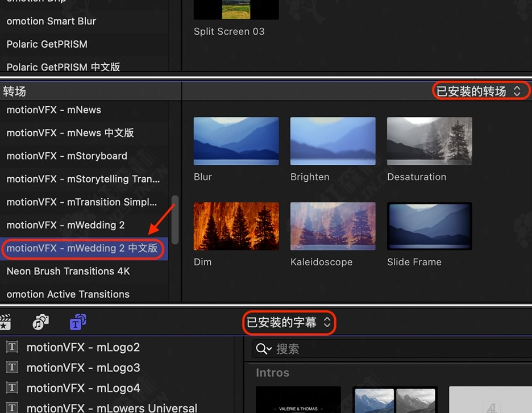
Task: Select Neon Brush Transitions 4K category
Action: pyautogui.click(x=84, y=272)
